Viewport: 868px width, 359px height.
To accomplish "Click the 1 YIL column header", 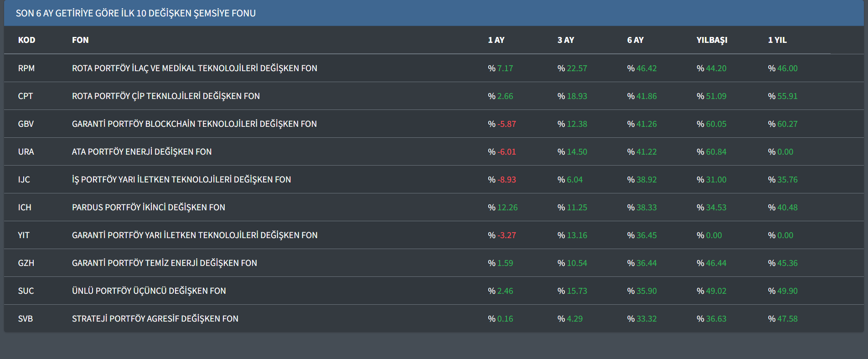I will coord(777,40).
